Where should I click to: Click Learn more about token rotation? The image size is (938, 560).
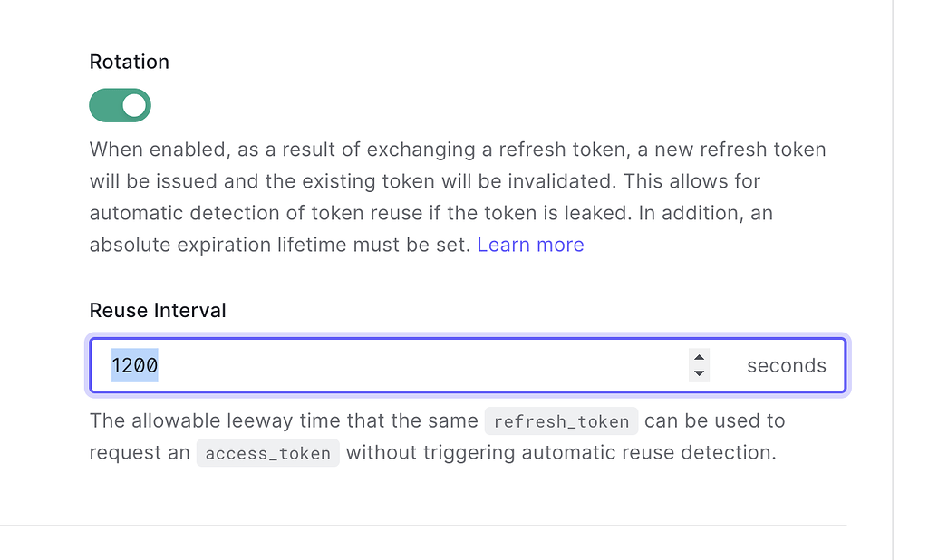click(x=530, y=244)
